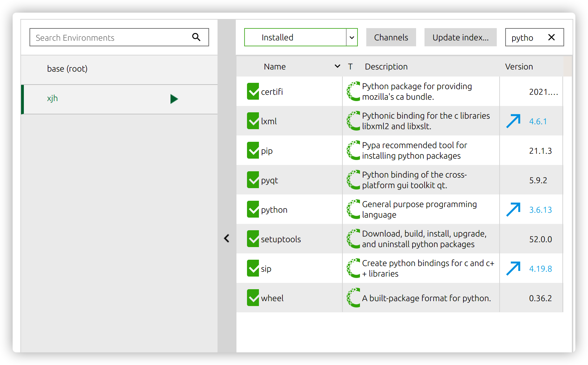Toggle the pip package checkbox
The width and height of the screenshot is (588, 365).
pos(253,150)
